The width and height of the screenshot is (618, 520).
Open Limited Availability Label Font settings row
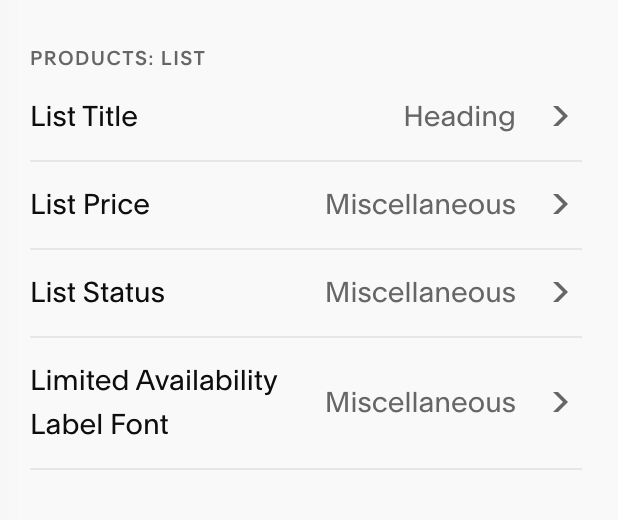pos(305,403)
